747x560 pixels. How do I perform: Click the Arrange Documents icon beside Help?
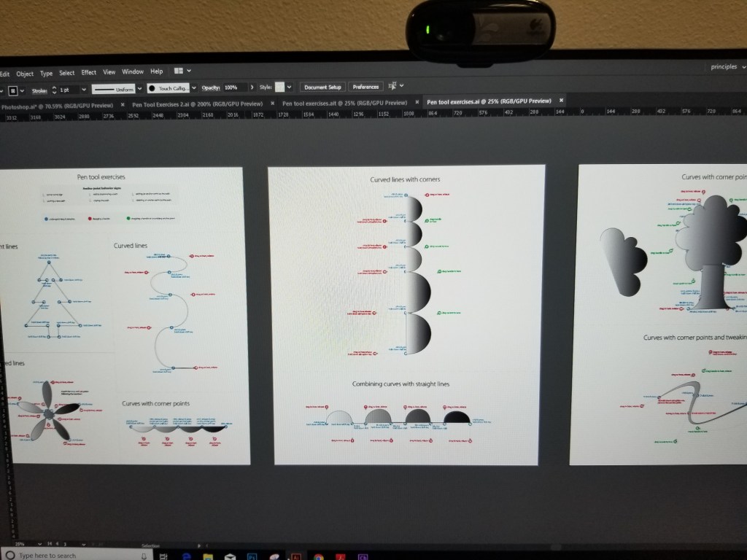click(x=179, y=71)
